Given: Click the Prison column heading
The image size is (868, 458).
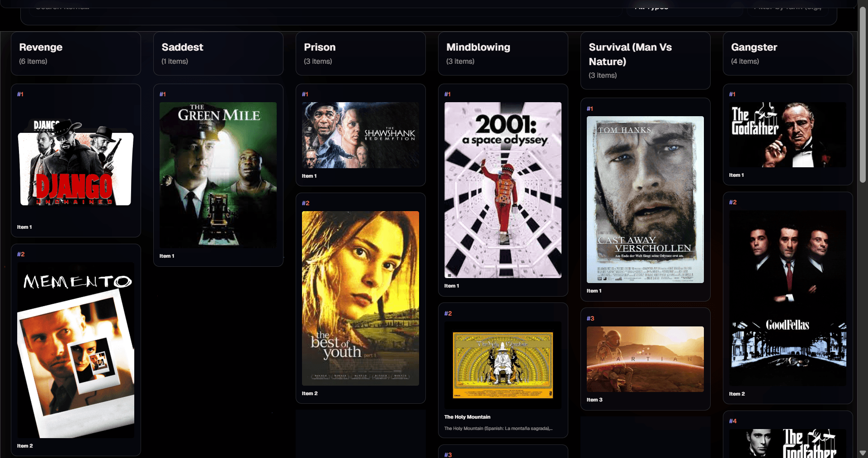Looking at the screenshot, I should click(320, 47).
